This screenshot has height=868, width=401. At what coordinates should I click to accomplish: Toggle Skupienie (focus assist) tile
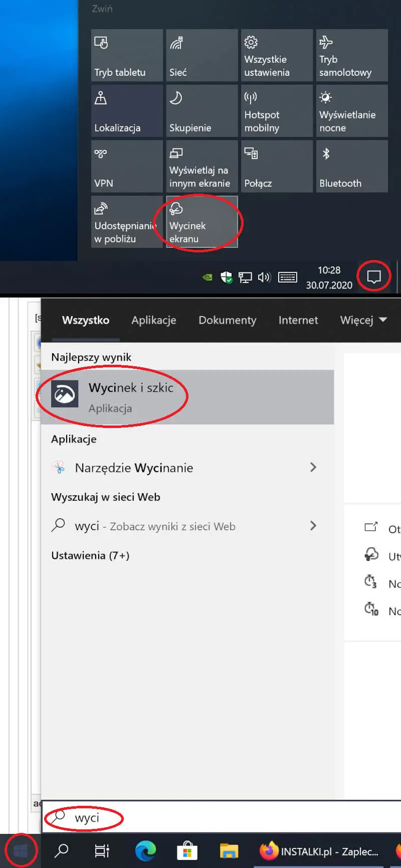[202, 110]
